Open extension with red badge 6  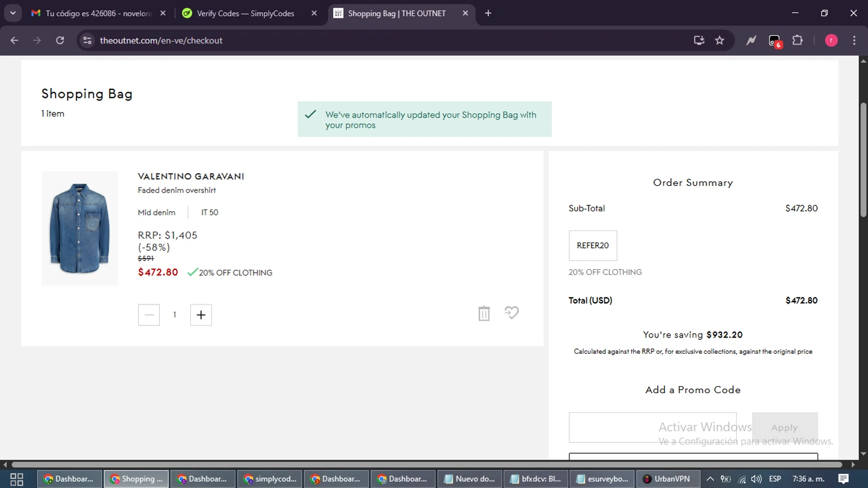click(x=775, y=41)
